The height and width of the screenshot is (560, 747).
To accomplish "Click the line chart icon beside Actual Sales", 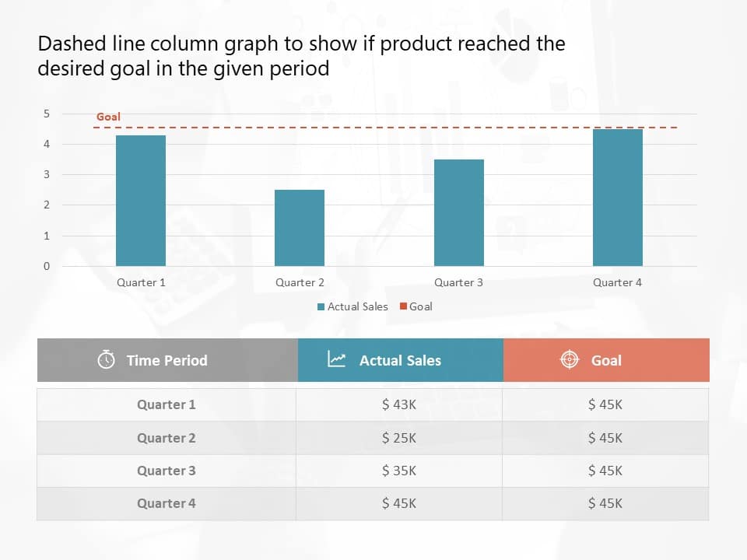I will click(336, 359).
